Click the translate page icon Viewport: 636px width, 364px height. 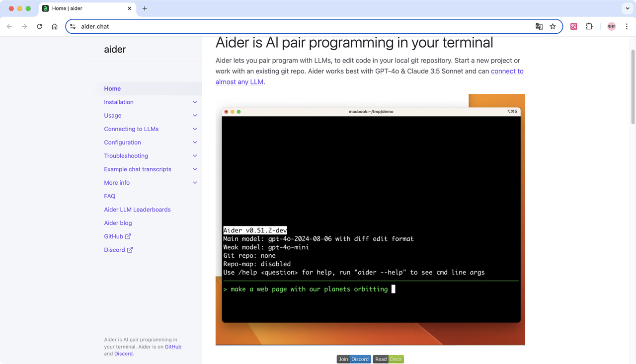coord(539,26)
